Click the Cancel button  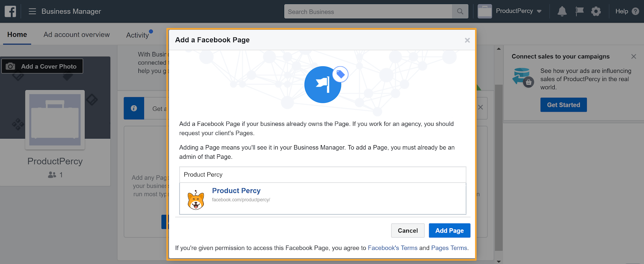[x=408, y=231]
